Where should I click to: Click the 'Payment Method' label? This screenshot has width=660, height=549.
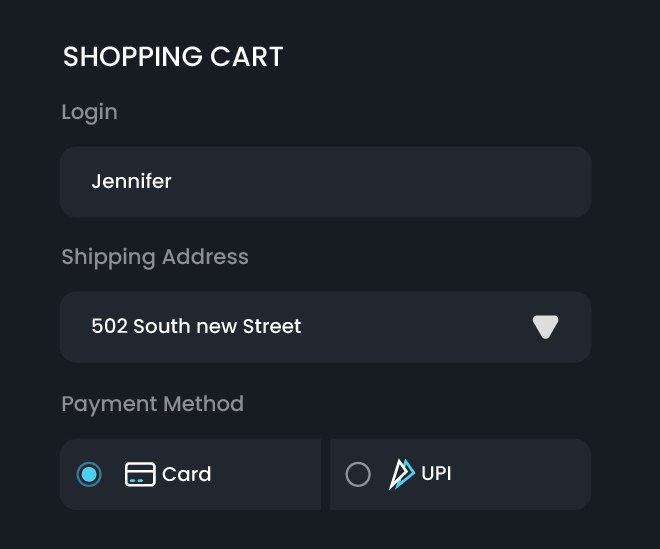[152, 404]
